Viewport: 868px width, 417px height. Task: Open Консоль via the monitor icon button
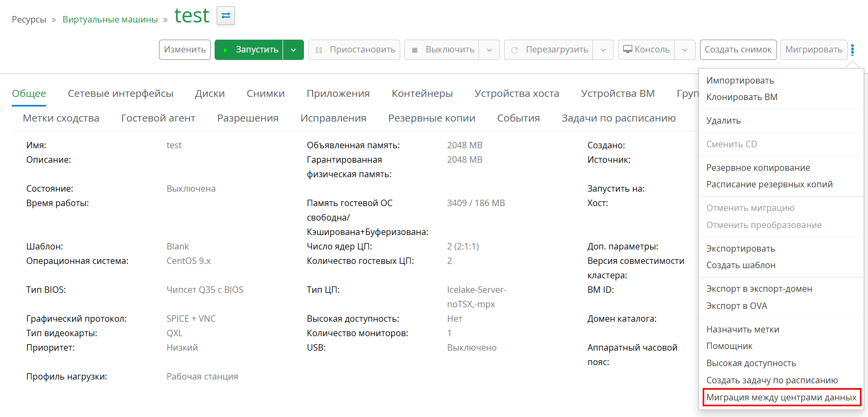[646, 50]
